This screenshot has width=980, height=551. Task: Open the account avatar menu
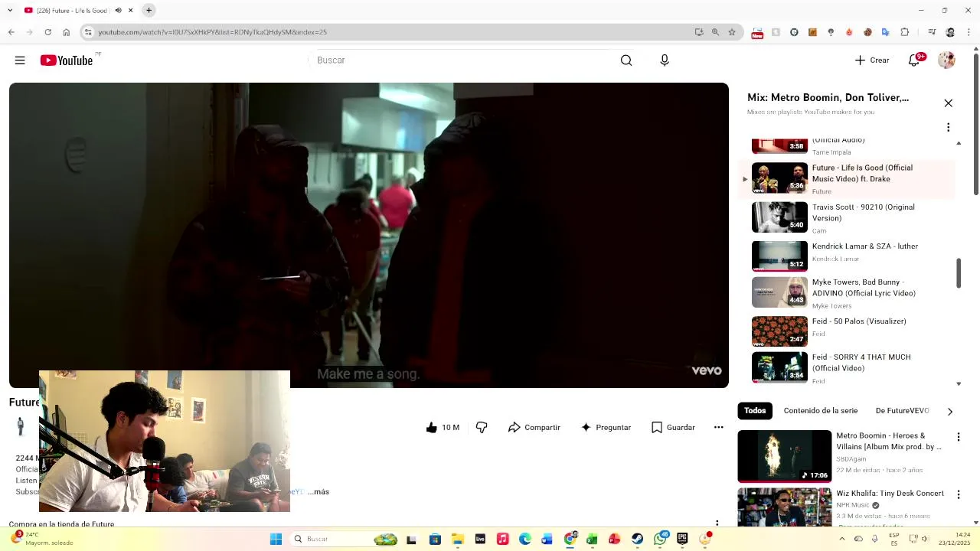tap(947, 60)
